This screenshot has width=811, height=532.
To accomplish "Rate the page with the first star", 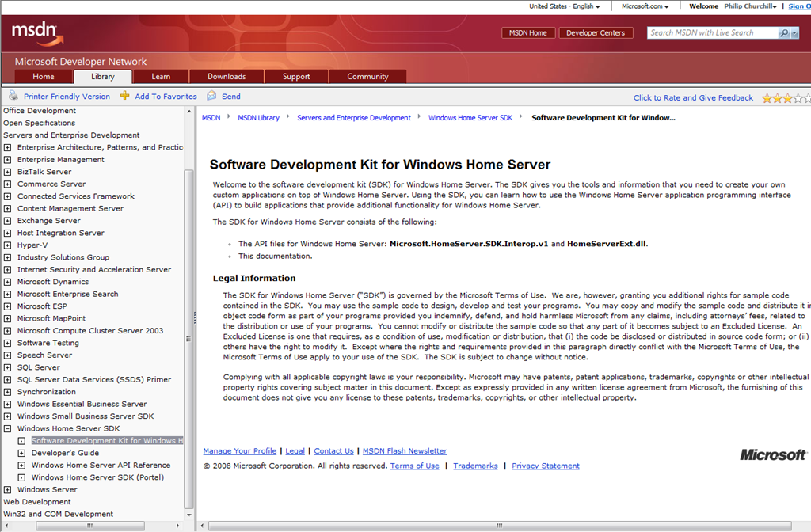I will [767, 98].
